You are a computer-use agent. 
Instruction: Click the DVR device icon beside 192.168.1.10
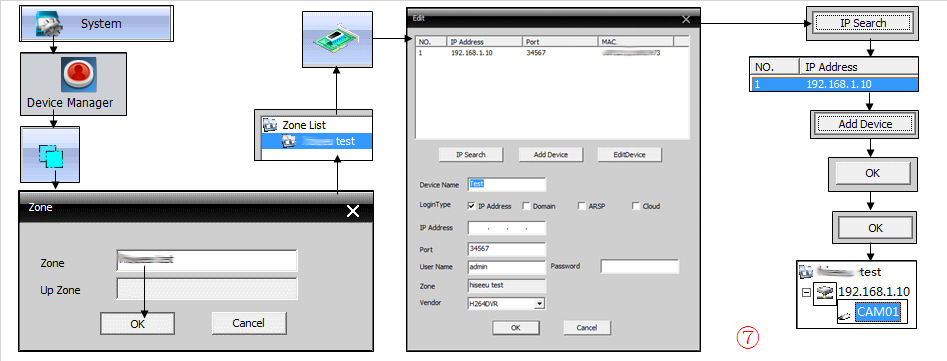pyautogui.click(x=824, y=293)
